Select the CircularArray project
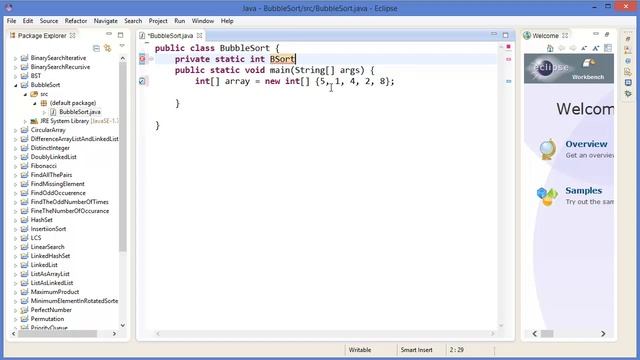Screen dimensions: 640x360 pyautogui.click(x=48, y=130)
